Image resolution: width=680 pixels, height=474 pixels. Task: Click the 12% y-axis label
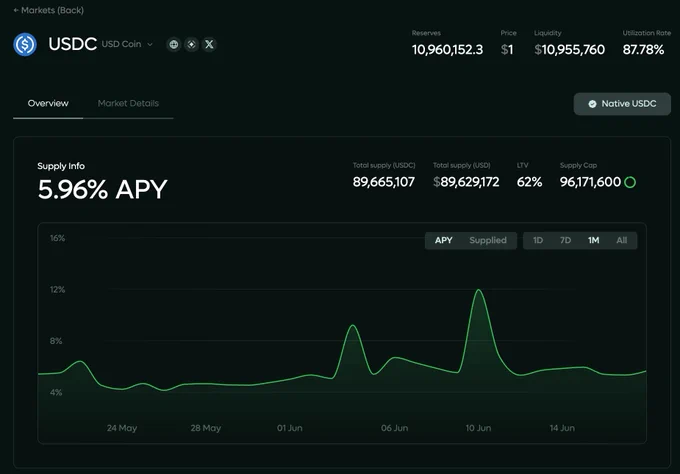click(57, 290)
